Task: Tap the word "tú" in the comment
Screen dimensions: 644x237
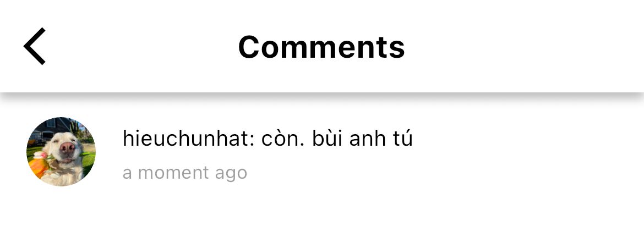Action: coord(402,139)
